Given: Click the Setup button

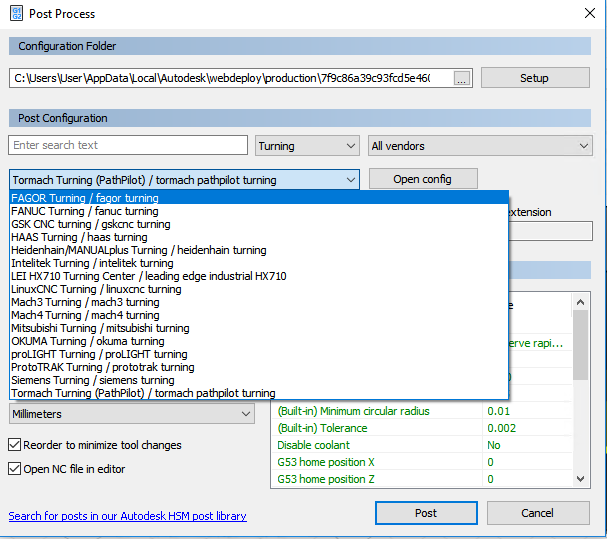Looking at the screenshot, I should 535,78.
